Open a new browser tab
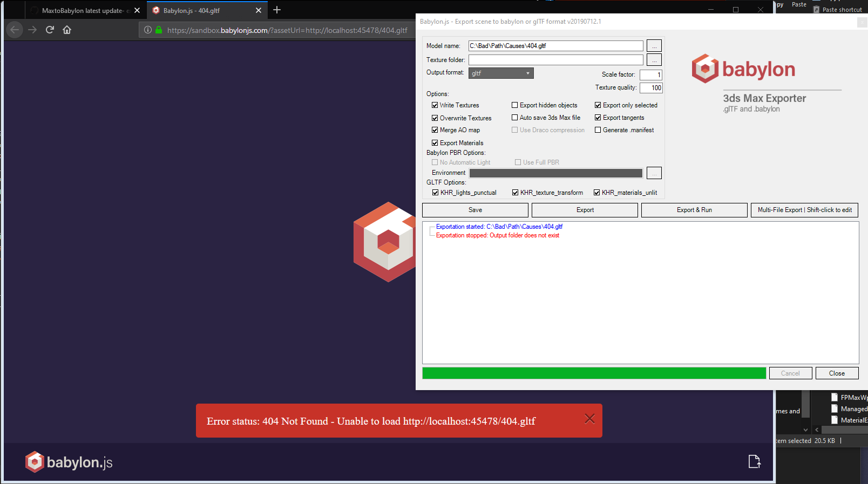Screen dimensions: 868x484 click(277, 10)
